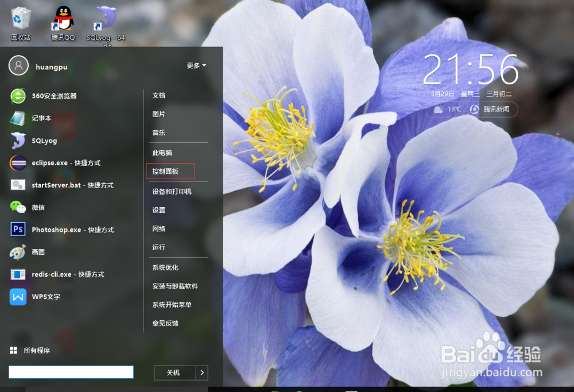
Task: Run the redis-cli.exe shortcut
Action: coord(63,274)
